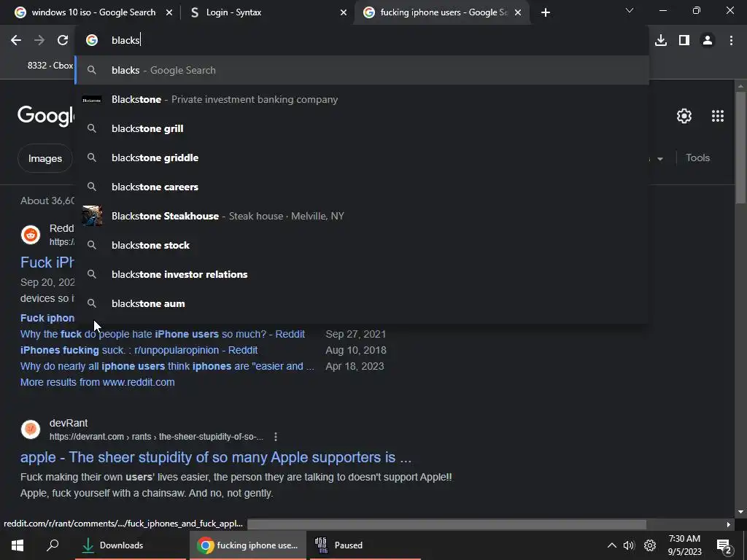747x560 pixels.
Task: Choose 'blackstone careers' suggestion
Action: [x=362, y=187]
